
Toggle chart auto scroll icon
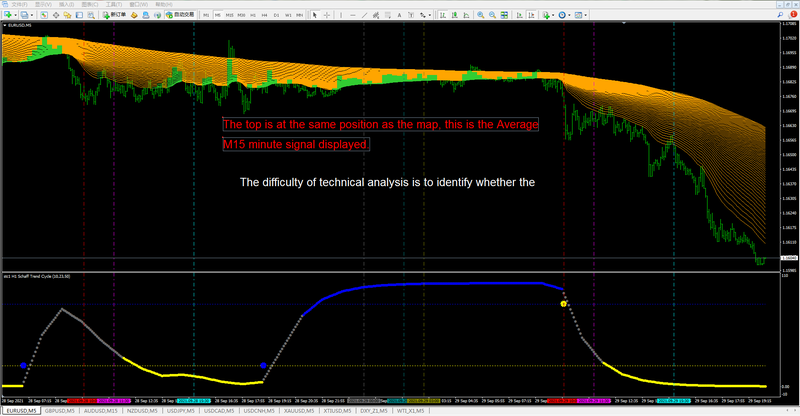point(519,15)
